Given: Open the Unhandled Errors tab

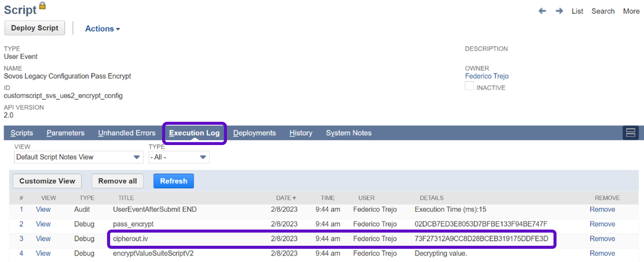Looking at the screenshot, I should (x=127, y=133).
